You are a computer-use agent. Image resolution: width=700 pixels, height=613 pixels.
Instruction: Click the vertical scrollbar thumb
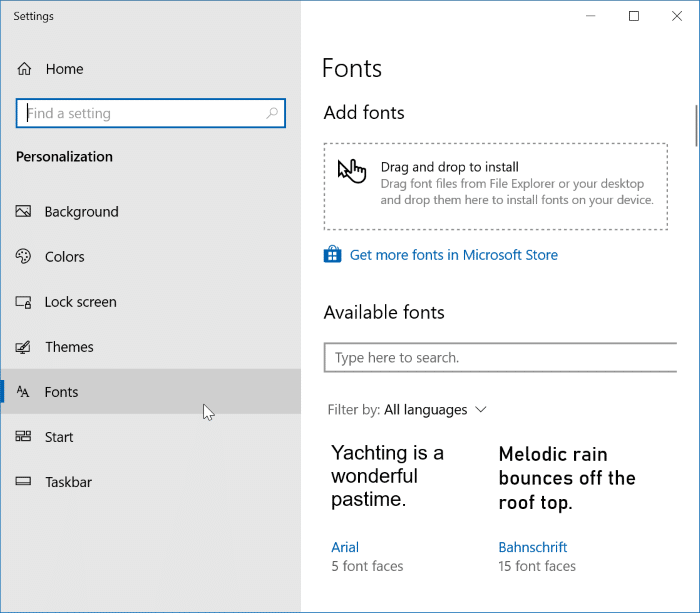tap(696, 125)
